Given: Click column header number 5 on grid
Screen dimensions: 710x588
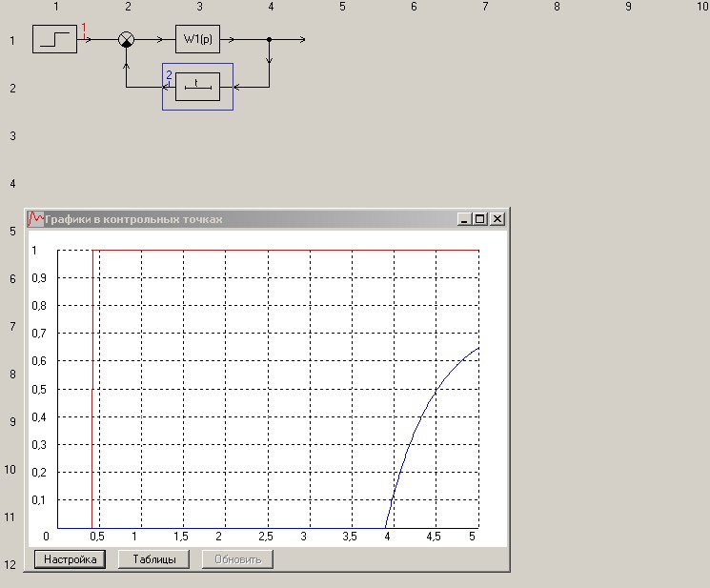Looking at the screenshot, I should pyautogui.click(x=342, y=7).
